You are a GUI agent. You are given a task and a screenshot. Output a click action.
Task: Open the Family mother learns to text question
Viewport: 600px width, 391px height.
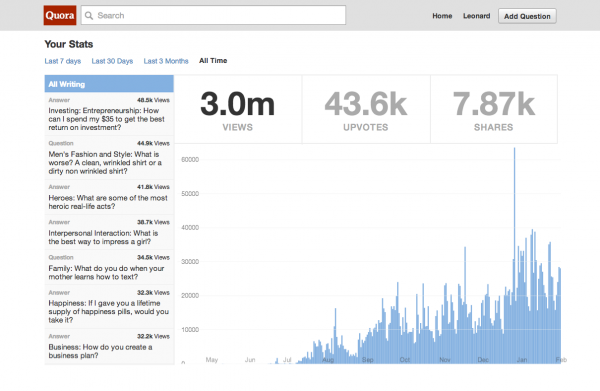tap(109, 267)
